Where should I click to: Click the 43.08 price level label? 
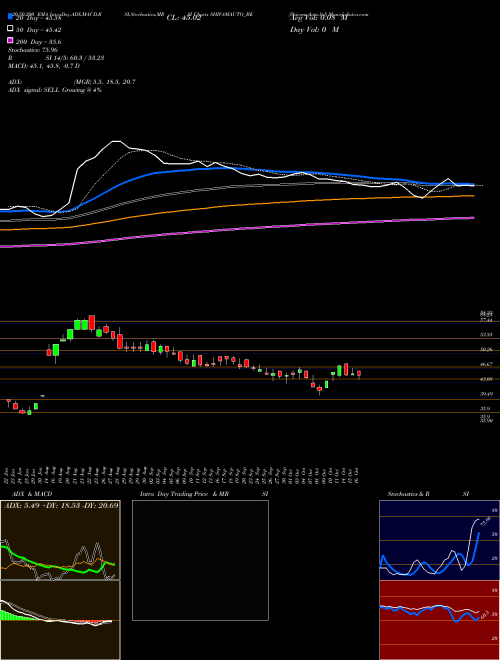[486, 379]
